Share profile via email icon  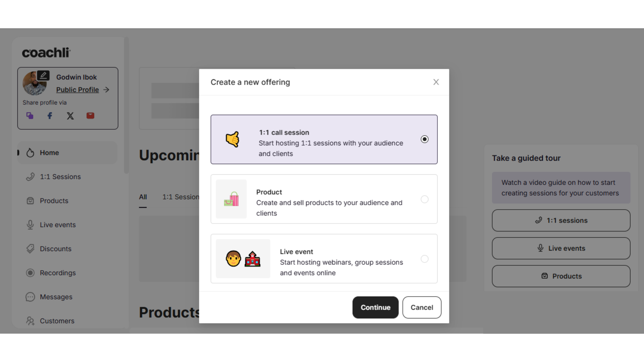point(90,116)
